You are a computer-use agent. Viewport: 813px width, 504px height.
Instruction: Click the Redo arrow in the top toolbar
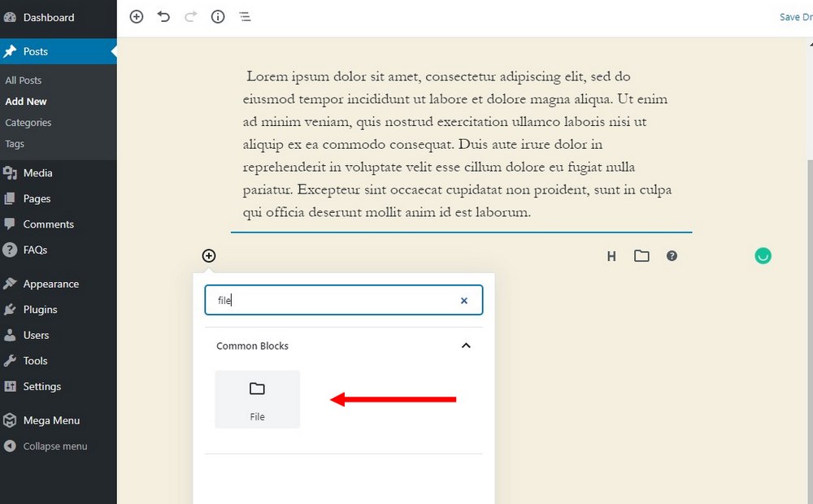coord(190,16)
